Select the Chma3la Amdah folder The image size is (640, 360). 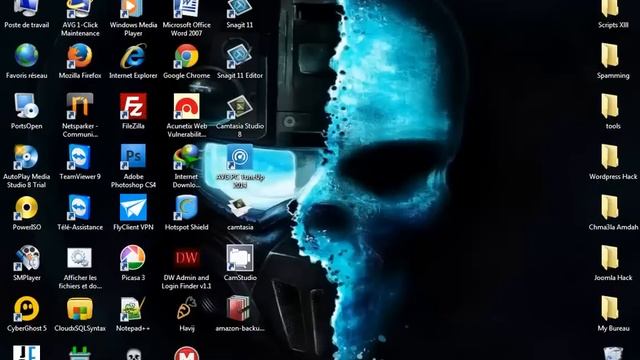[x=610, y=207]
